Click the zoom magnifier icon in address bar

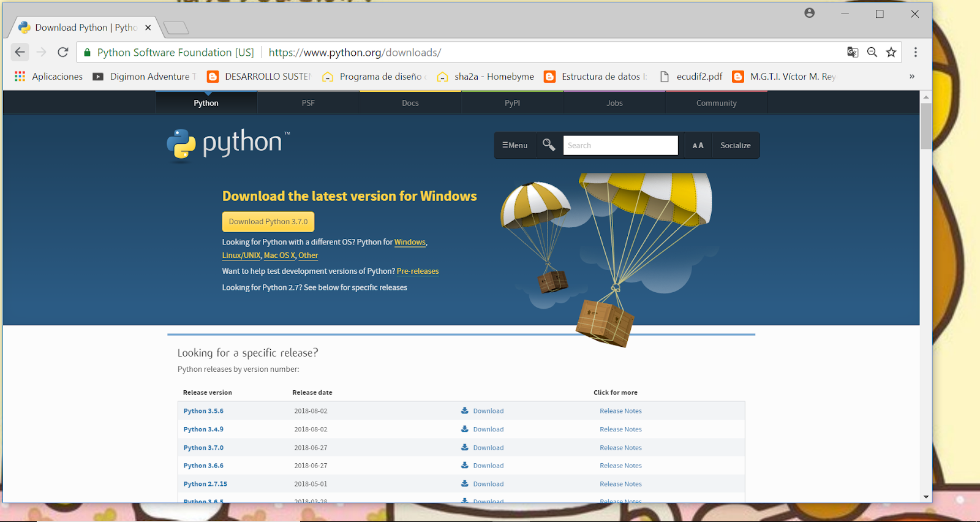coord(872,52)
